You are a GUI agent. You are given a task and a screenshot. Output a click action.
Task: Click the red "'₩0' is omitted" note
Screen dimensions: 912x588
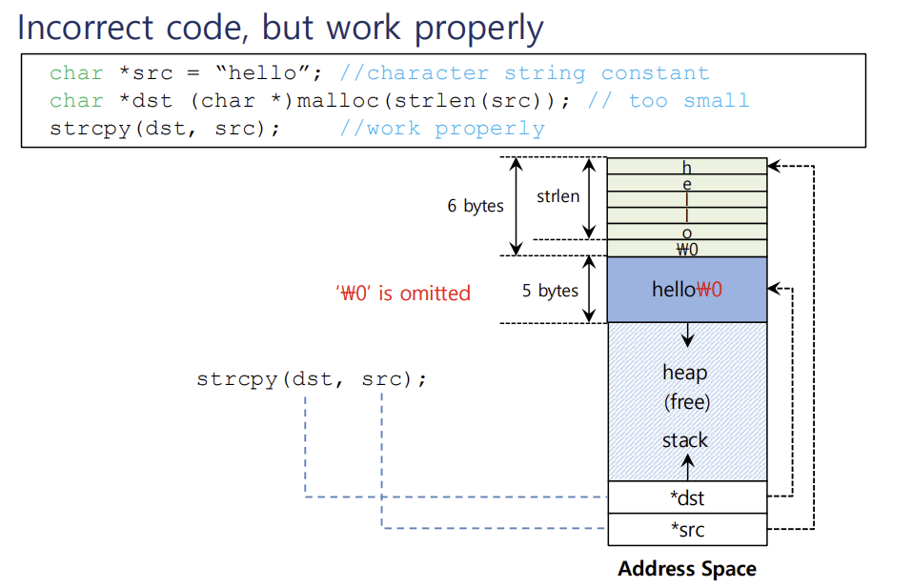[x=402, y=294]
